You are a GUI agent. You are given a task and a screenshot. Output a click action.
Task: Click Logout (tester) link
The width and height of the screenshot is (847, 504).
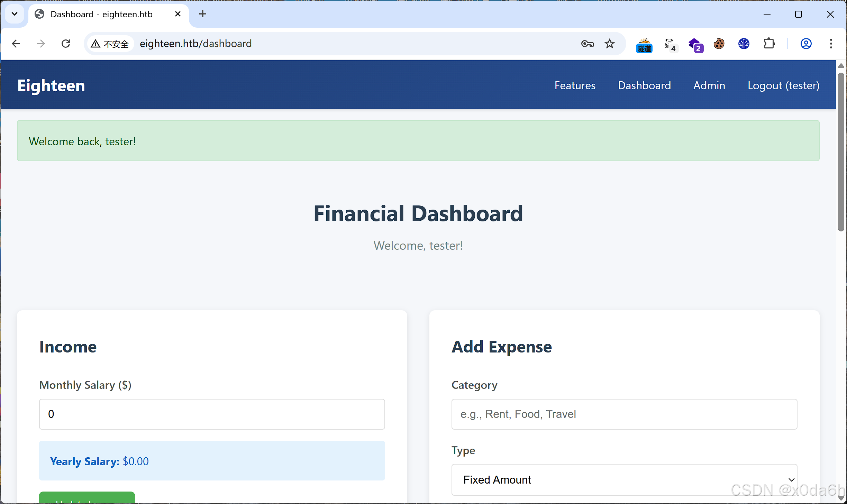click(783, 85)
